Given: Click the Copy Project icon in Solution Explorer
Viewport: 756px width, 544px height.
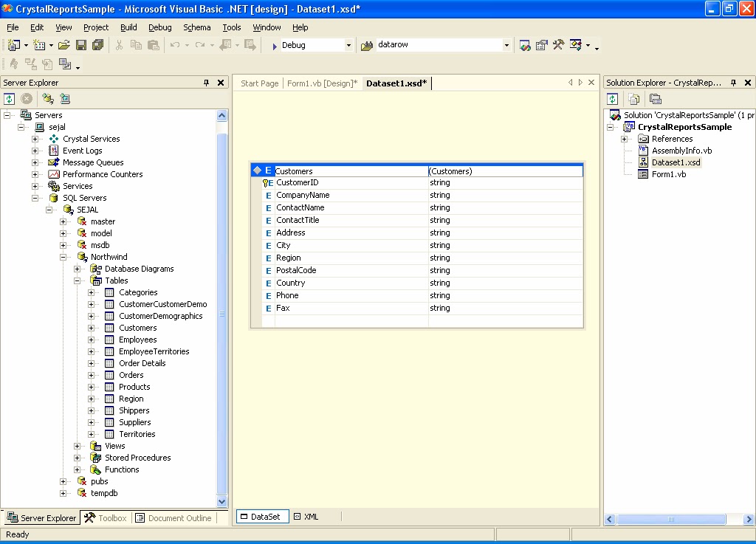Looking at the screenshot, I should [633, 98].
